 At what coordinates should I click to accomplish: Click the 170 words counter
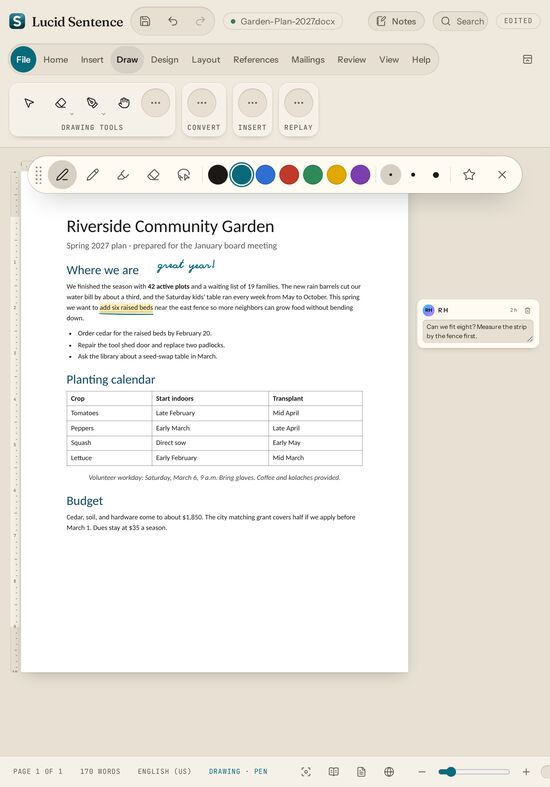click(100, 771)
